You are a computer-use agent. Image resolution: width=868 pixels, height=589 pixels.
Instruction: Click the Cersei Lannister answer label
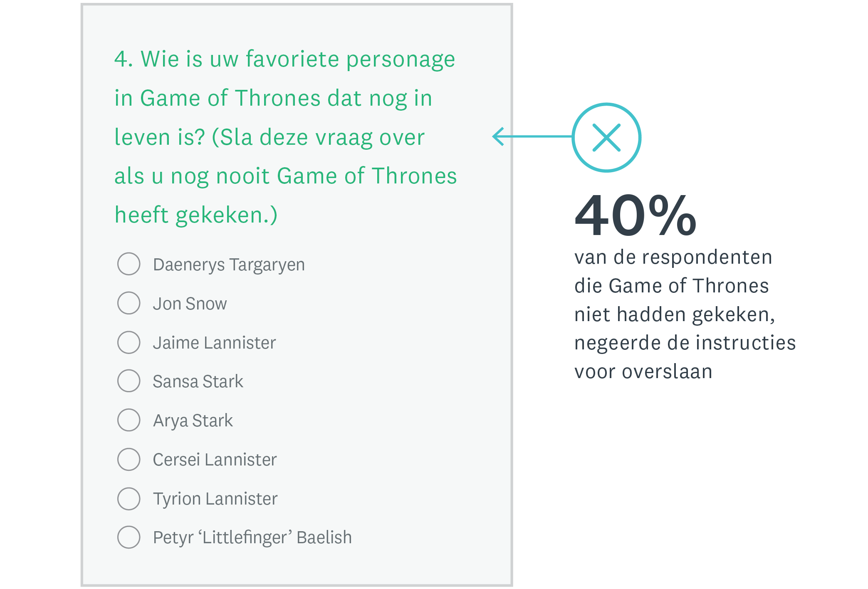coord(215,460)
